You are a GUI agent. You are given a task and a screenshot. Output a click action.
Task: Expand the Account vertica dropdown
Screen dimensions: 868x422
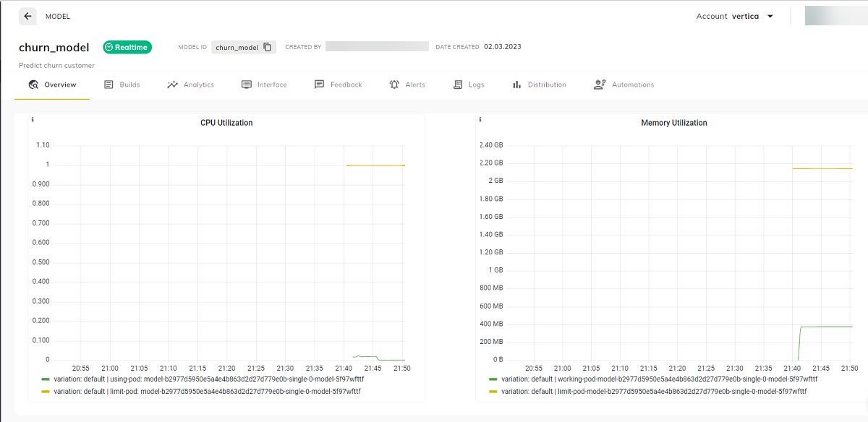[x=735, y=16]
